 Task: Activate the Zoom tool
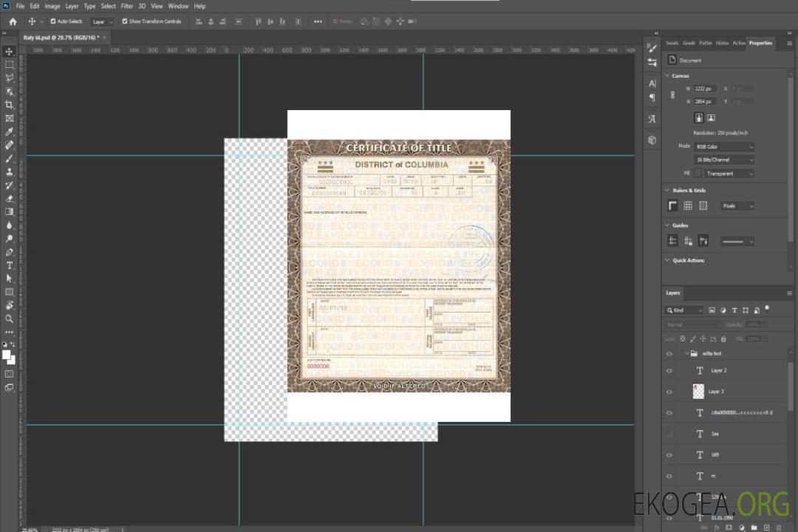10,318
